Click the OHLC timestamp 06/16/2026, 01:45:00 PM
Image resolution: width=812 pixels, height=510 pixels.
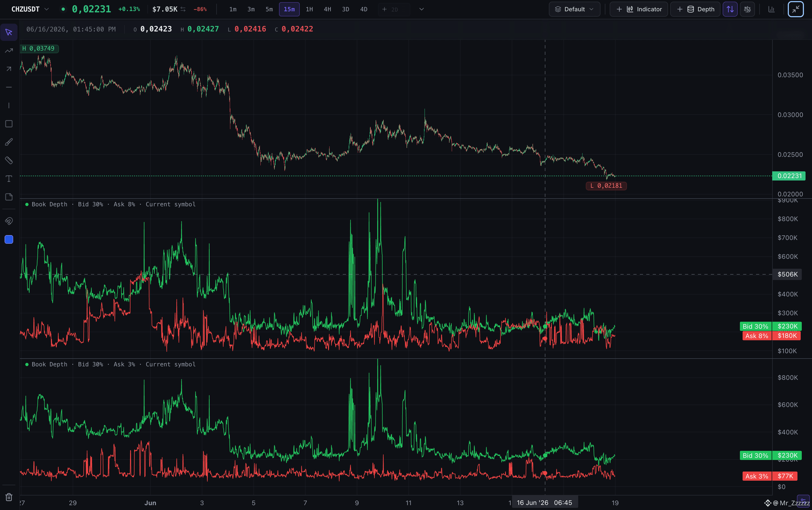point(71,29)
